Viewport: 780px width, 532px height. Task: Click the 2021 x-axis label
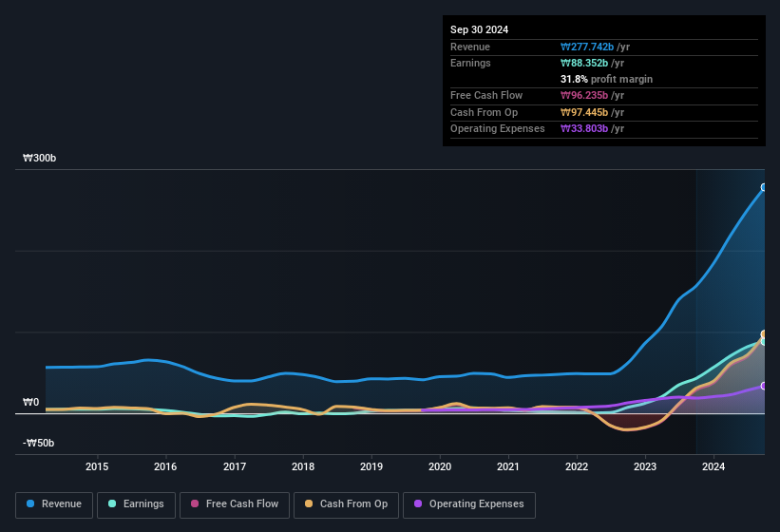tap(508, 466)
